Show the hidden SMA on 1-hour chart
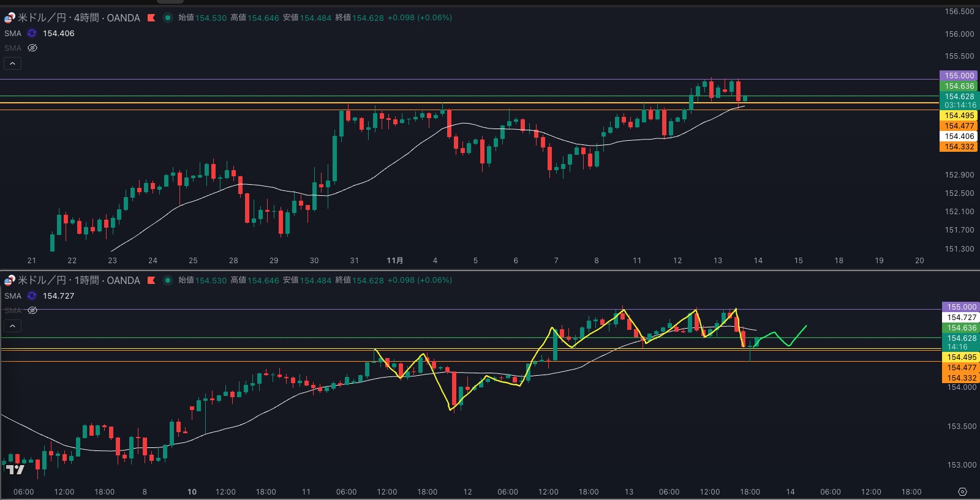The width and height of the screenshot is (980, 500). coord(32,310)
